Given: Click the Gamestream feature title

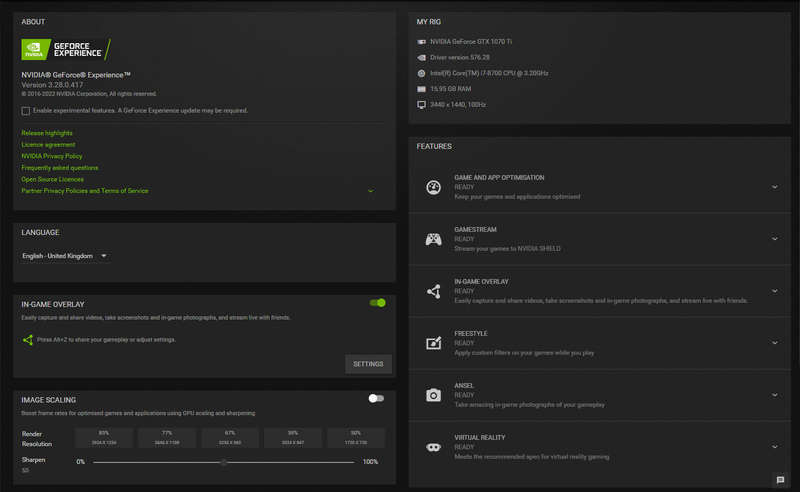Looking at the screenshot, I should pyautogui.click(x=476, y=230).
